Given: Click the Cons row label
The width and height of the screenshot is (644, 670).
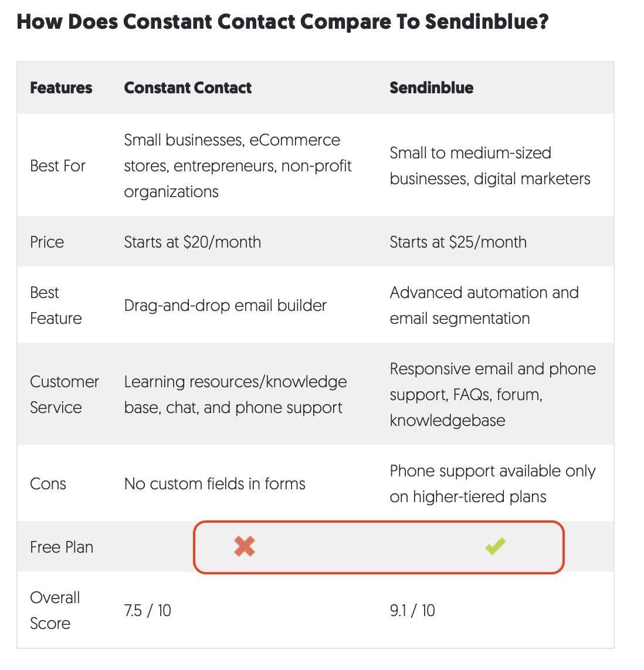Looking at the screenshot, I should [x=48, y=483].
